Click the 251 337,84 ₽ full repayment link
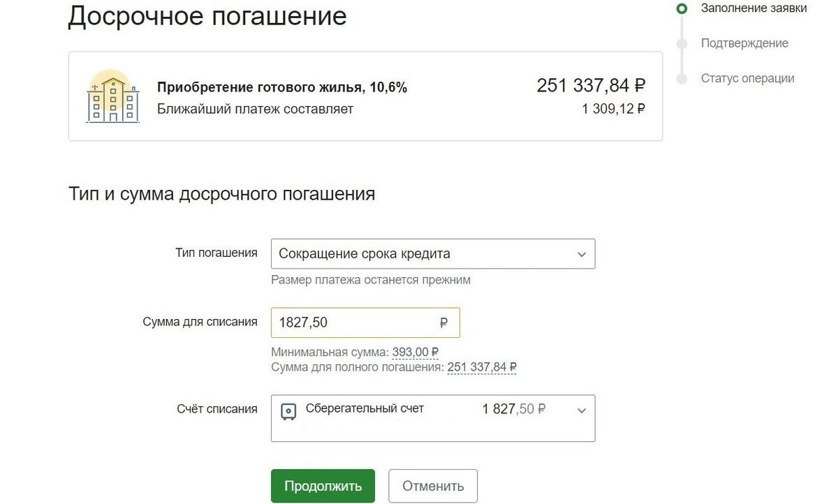838x504 pixels. pyautogui.click(x=482, y=366)
